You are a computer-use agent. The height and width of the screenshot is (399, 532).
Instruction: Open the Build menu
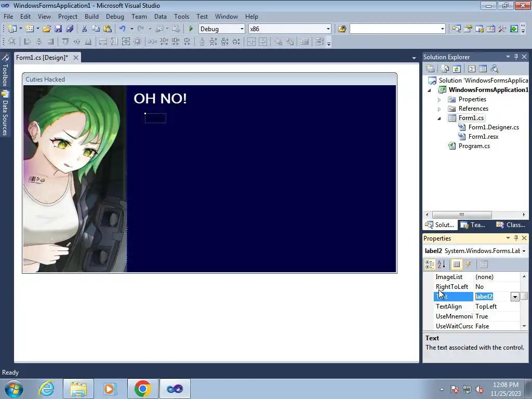(91, 16)
